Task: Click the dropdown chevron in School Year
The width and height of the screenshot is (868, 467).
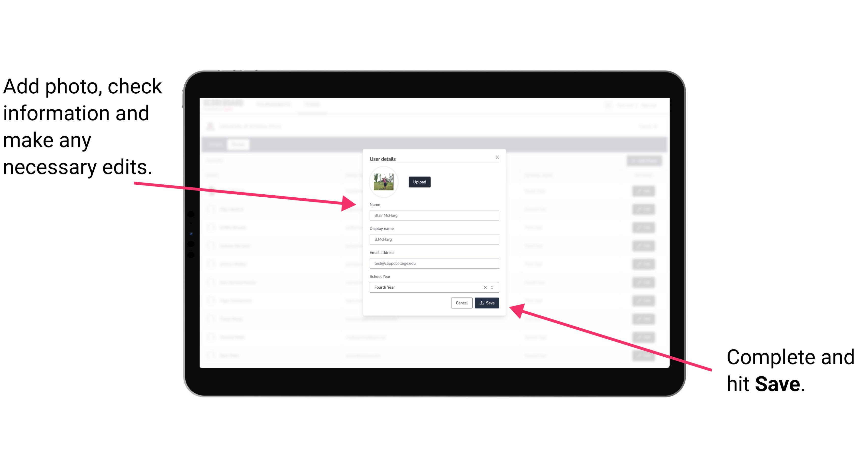Action: click(494, 287)
